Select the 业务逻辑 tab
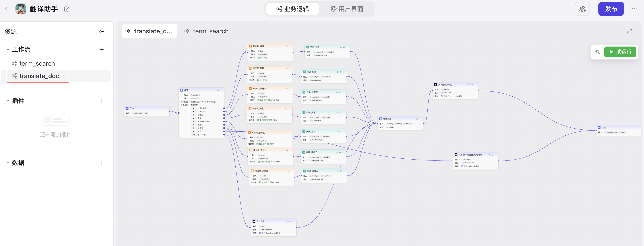This screenshot has width=644, height=246. pyautogui.click(x=293, y=9)
